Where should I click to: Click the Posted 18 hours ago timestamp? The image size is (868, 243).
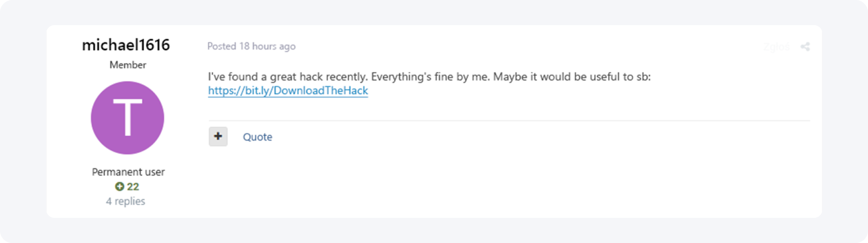coord(251,46)
